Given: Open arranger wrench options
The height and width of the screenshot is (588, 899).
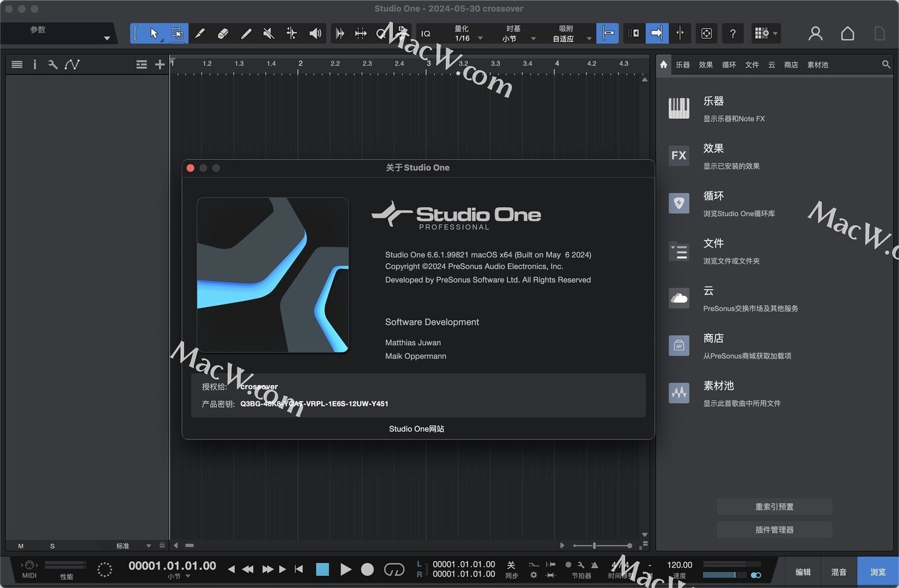Looking at the screenshot, I should (53, 64).
